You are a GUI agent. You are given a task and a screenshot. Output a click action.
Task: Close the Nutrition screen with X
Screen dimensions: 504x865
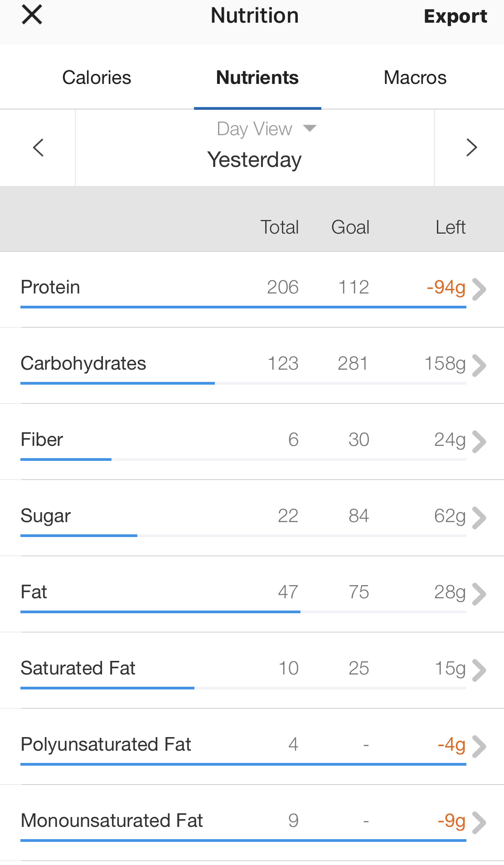click(x=32, y=15)
